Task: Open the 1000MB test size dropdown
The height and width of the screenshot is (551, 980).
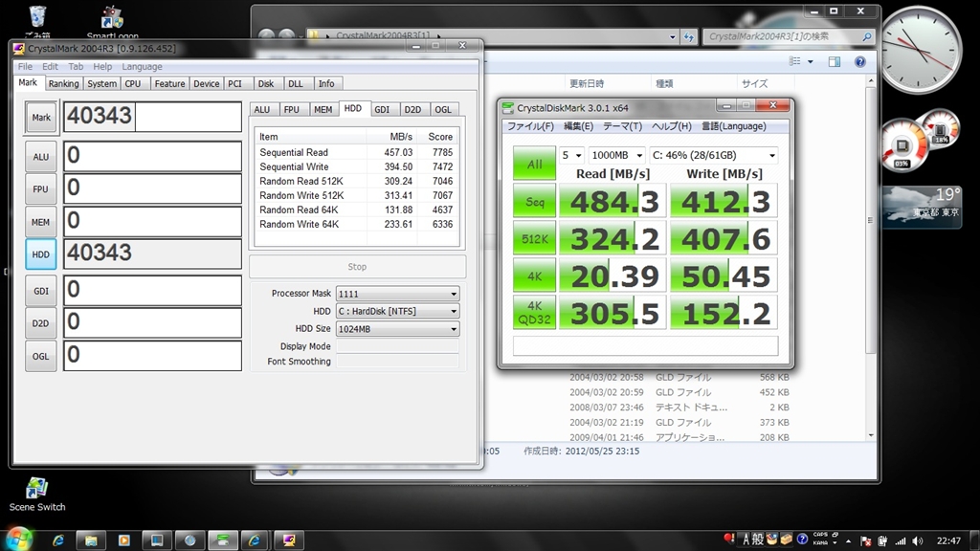Action: pyautogui.click(x=614, y=155)
